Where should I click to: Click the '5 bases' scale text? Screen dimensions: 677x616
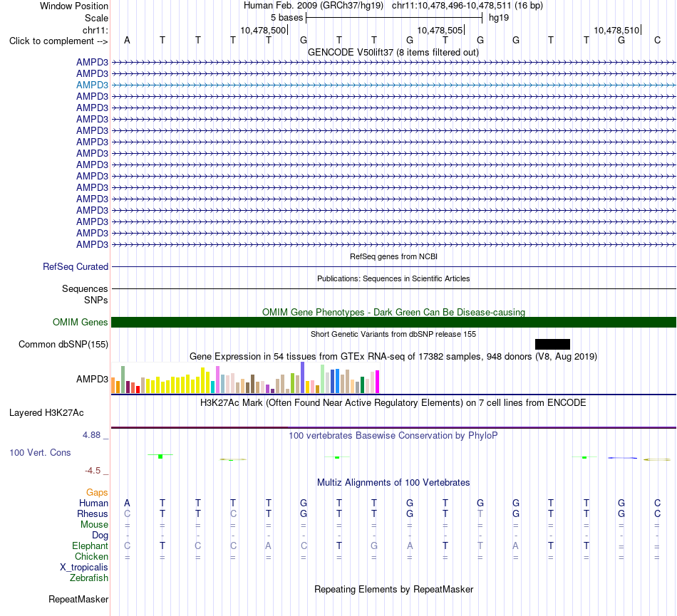tap(286, 18)
